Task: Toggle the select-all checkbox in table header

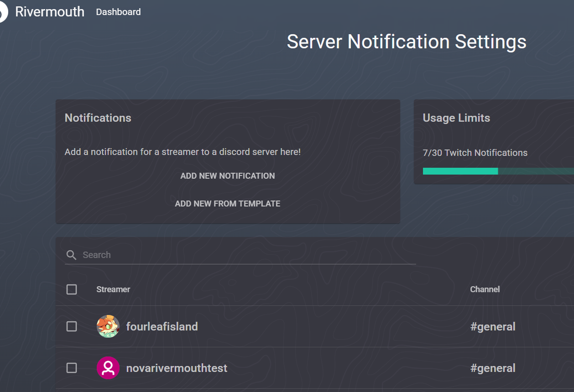Action: pos(72,289)
